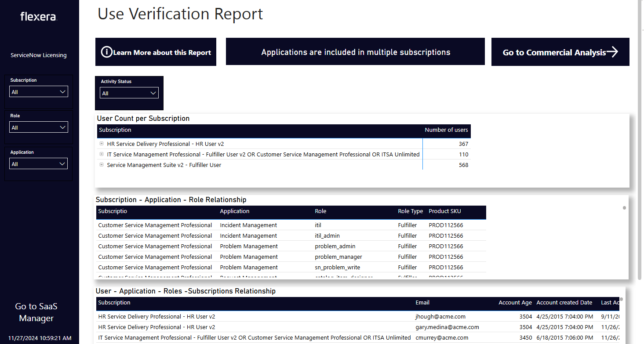
Task: Click the arrow icon on Commercial Analysis
Action: pos(612,52)
